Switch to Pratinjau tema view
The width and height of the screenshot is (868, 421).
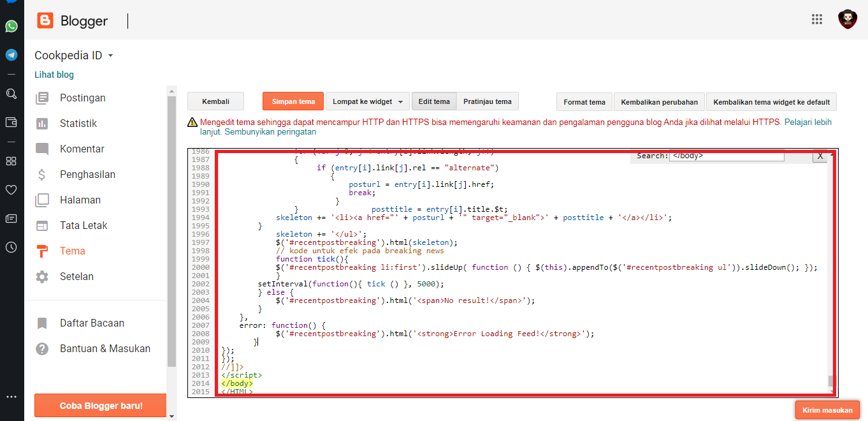[487, 101]
